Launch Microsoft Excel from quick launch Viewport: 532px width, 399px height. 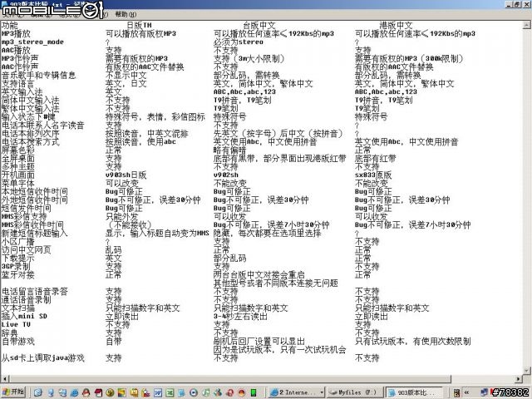[170, 392]
